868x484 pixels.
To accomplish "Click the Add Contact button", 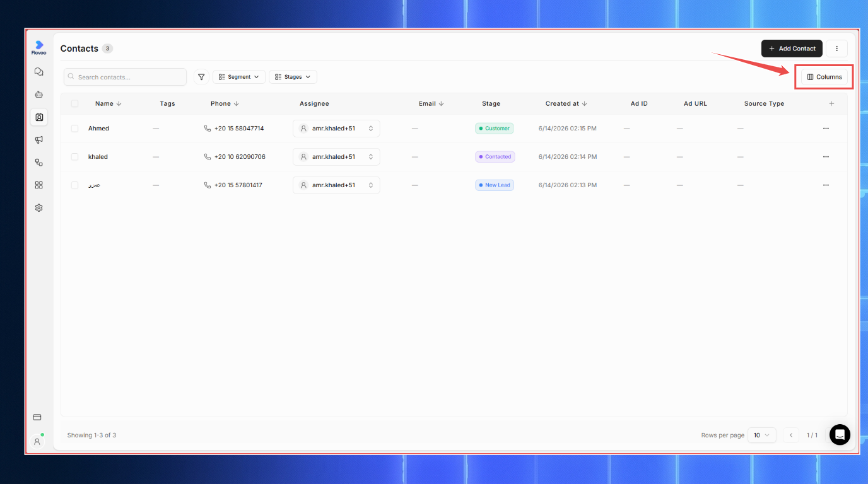I will (x=792, y=49).
